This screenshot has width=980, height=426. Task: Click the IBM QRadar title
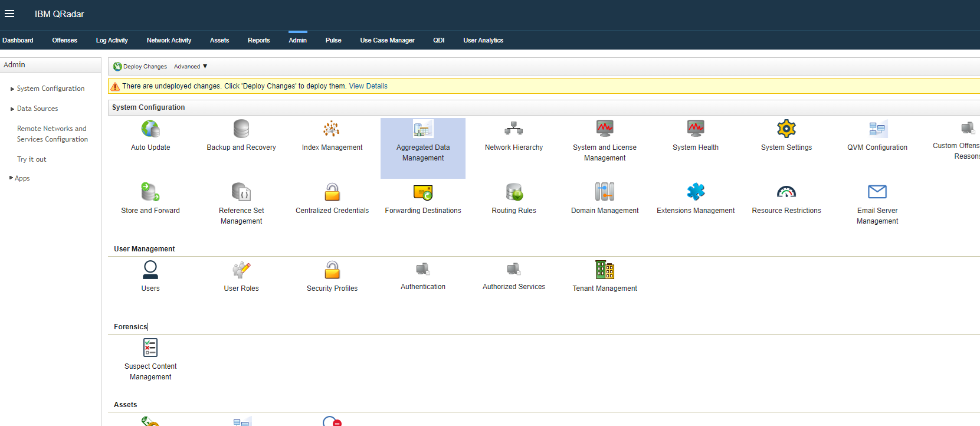pyautogui.click(x=59, y=14)
